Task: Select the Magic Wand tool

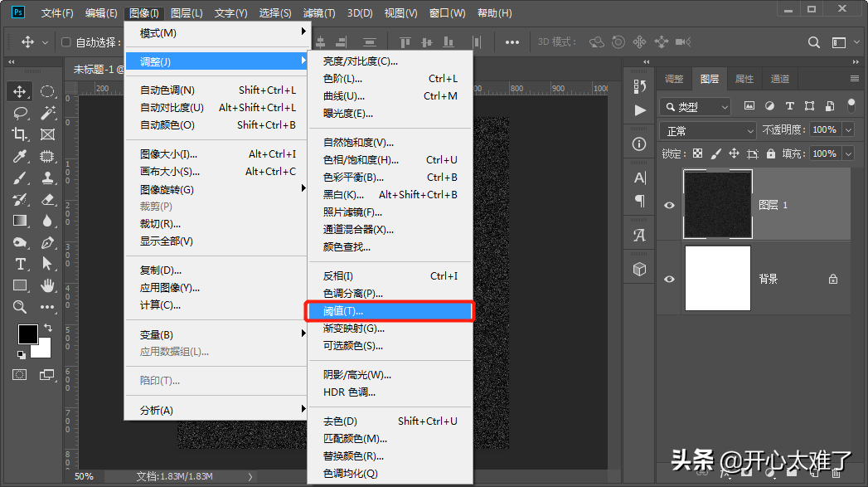Action: click(47, 113)
